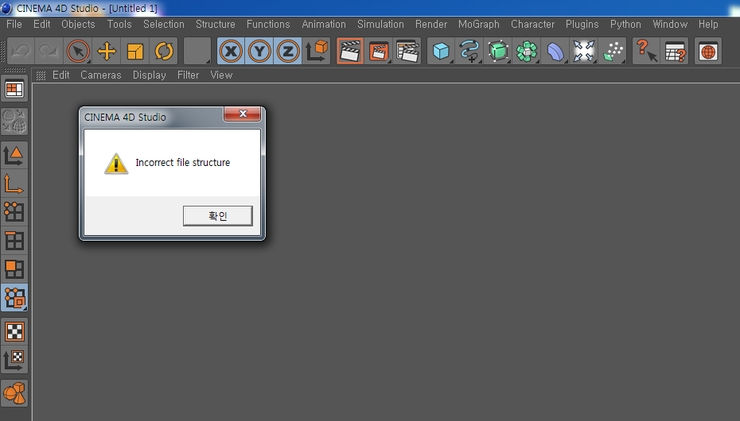
Task: Select the Rotate tool
Action: (164, 51)
